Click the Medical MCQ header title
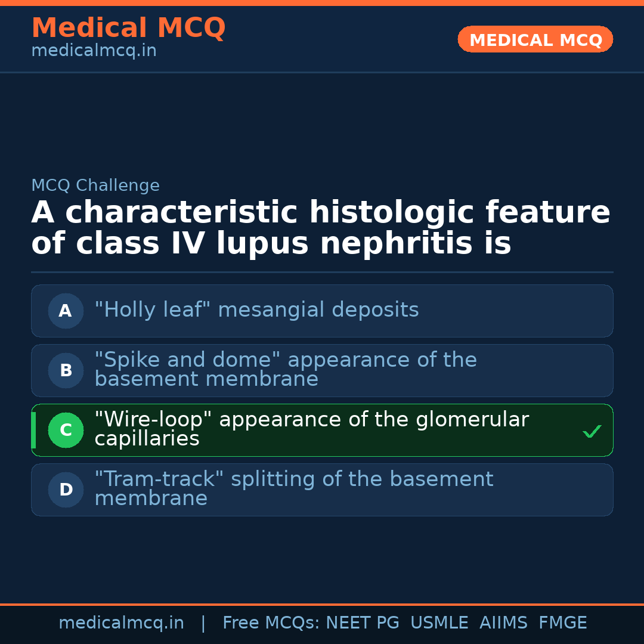This screenshot has width=644, height=644. pos(128,28)
